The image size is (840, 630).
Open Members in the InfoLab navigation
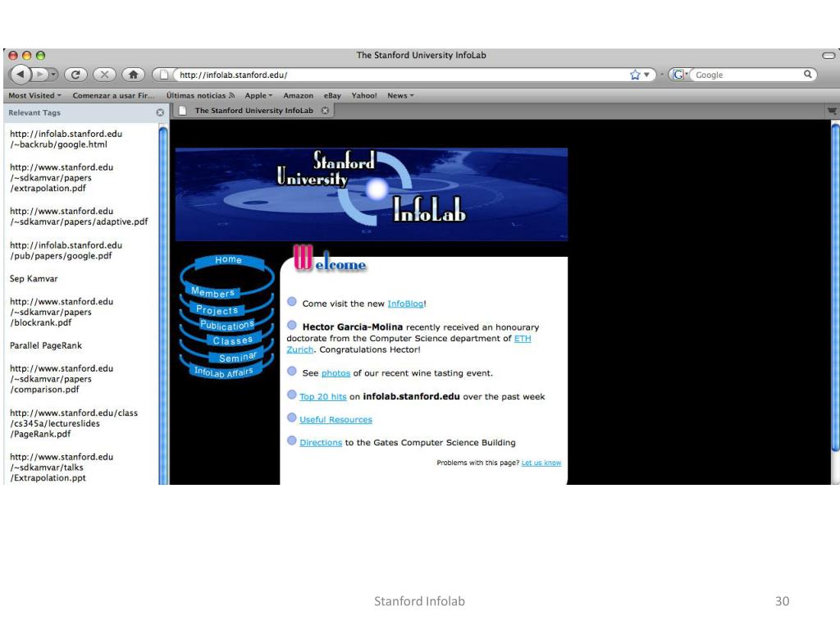point(212,293)
